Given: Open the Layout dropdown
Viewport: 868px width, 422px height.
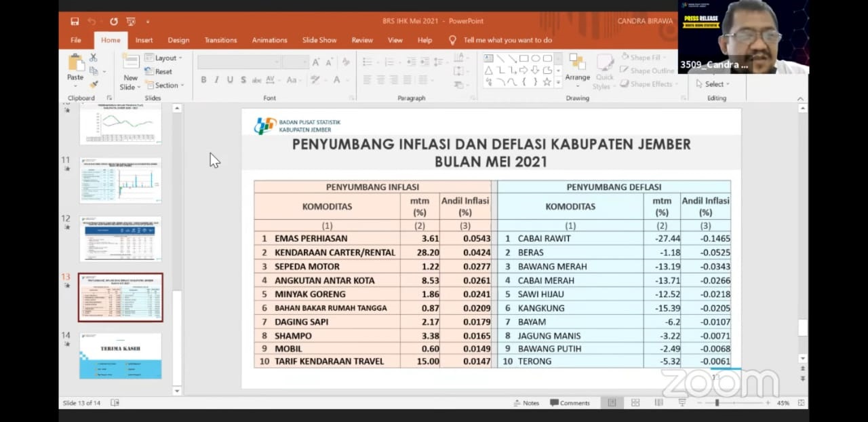Looking at the screenshot, I should [165, 58].
